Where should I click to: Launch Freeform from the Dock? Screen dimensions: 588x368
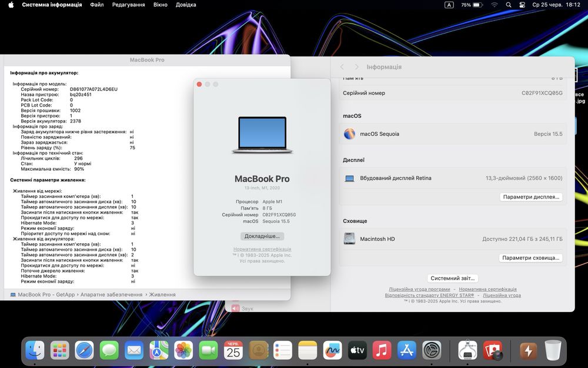click(x=332, y=351)
